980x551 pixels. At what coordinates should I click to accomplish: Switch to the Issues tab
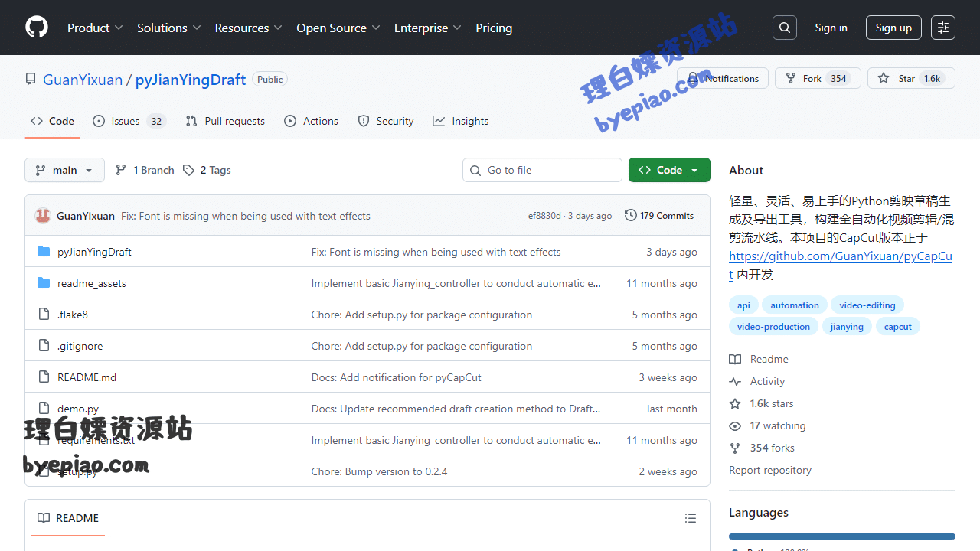click(x=129, y=121)
